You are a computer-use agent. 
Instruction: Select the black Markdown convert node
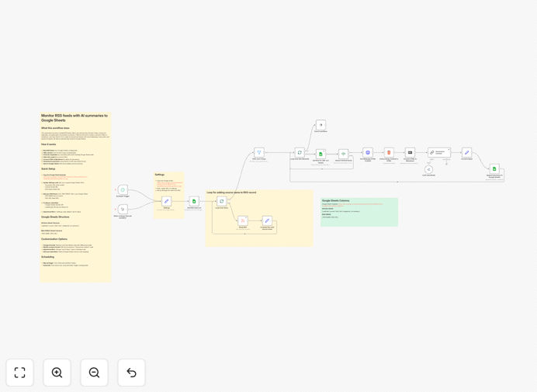[410, 152]
